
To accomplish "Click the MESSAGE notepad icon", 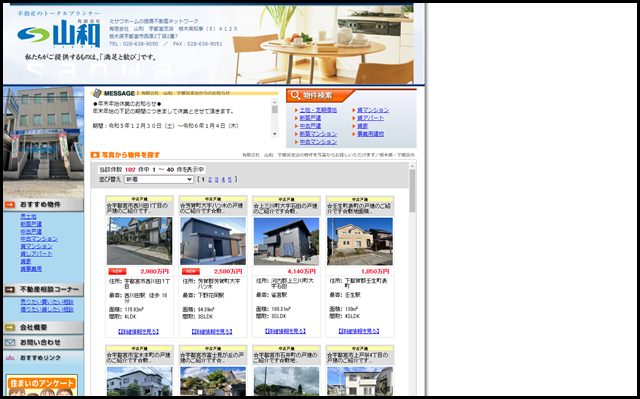I will tap(97, 93).
